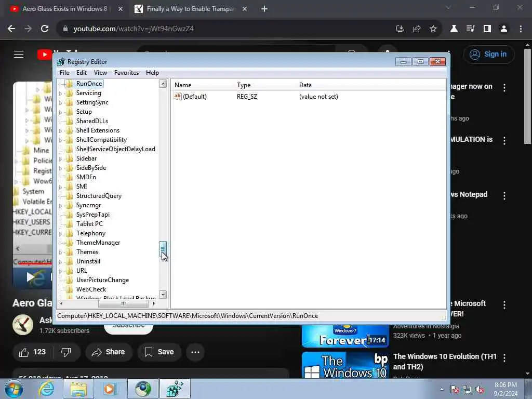This screenshot has width=532, height=399.
Task: Click the tree pane vertical scrollbar thumb
Action: 163,249
